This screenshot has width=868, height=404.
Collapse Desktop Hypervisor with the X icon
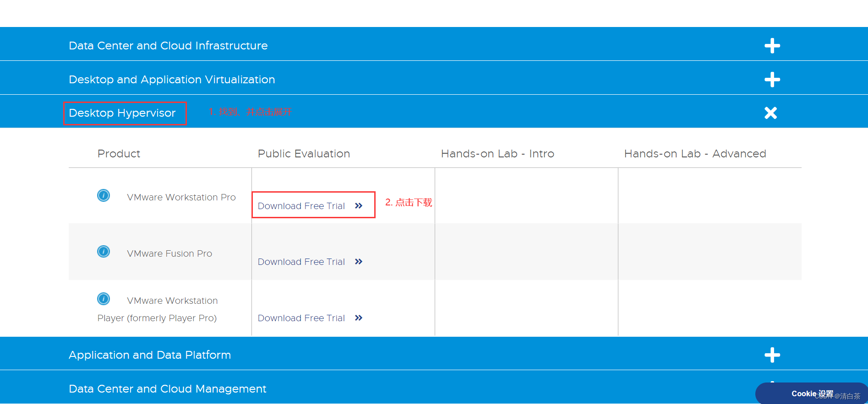point(771,113)
